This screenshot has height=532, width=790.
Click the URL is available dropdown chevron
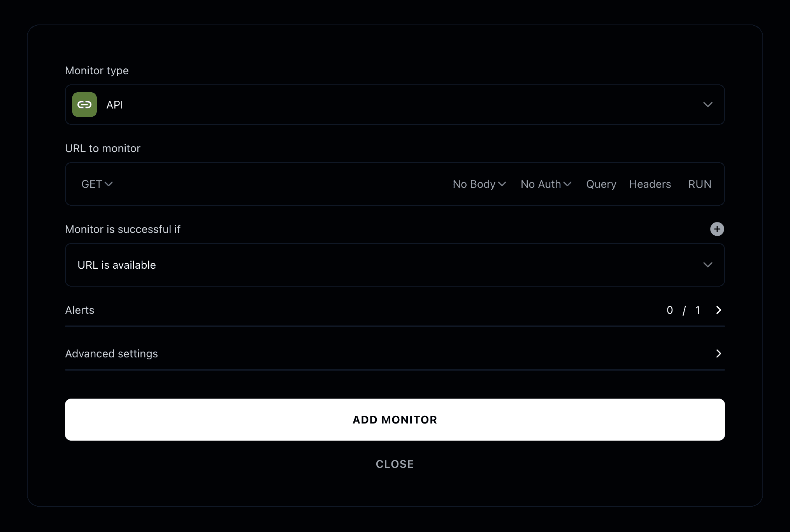pyautogui.click(x=708, y=265)
